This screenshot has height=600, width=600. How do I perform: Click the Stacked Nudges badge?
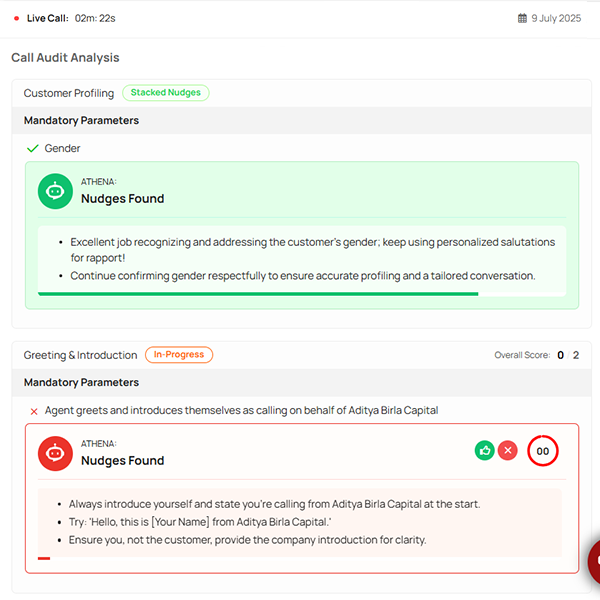point(166,93)
